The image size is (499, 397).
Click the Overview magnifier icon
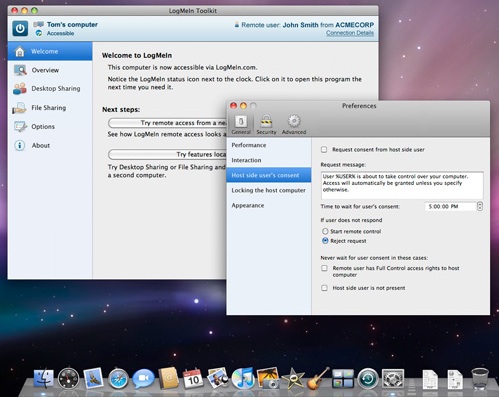pyautogui.click(x=20, y=70)
